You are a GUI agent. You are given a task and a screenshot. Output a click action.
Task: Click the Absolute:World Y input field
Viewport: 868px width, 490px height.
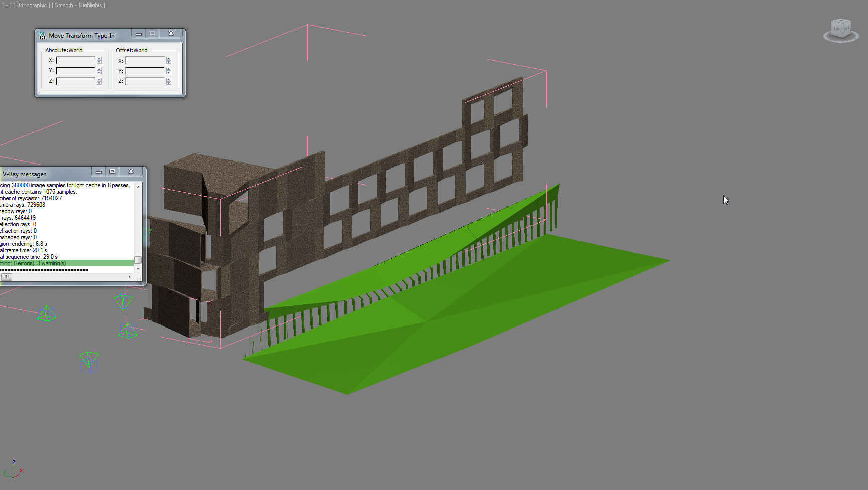[x=75, y=71]
